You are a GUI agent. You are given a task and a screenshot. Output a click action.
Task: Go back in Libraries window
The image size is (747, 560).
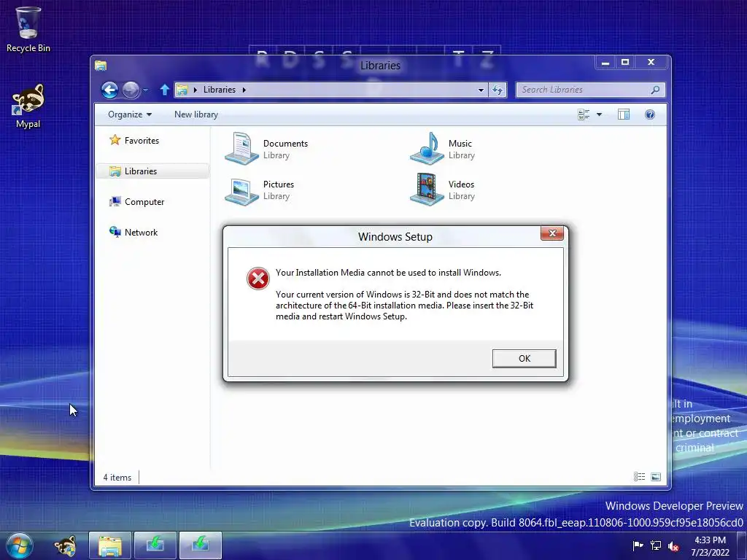(x=109, y=90)
